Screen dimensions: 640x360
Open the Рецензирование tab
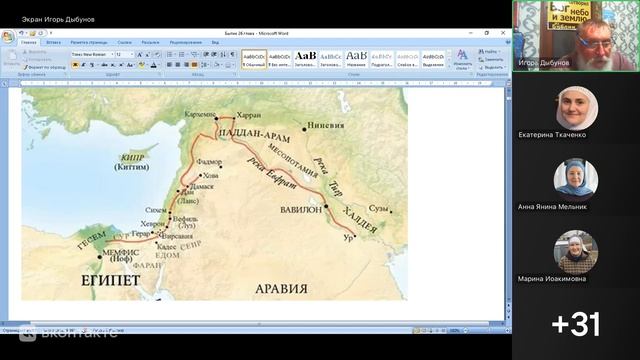click(x=186, y=42)
